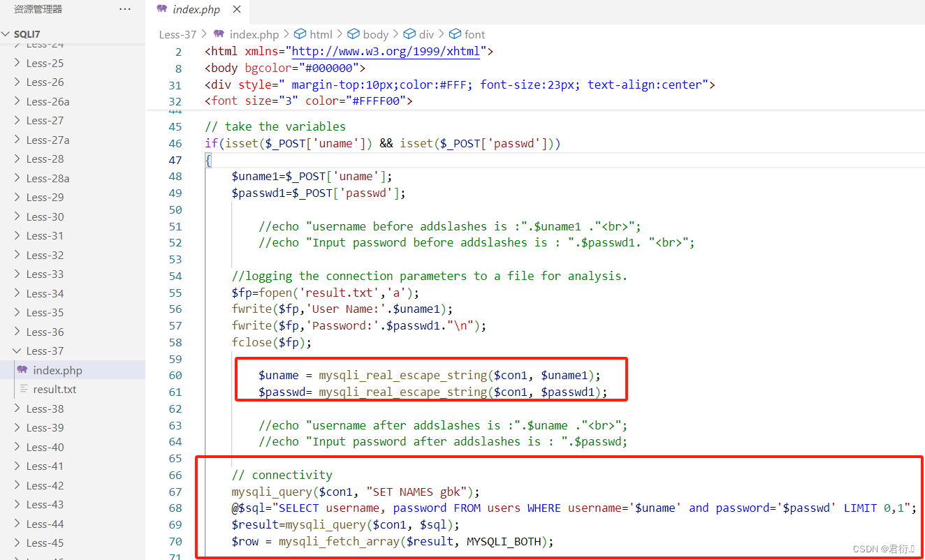
Task: Close the index.php editor tab
Action: (x=237, y=10)
